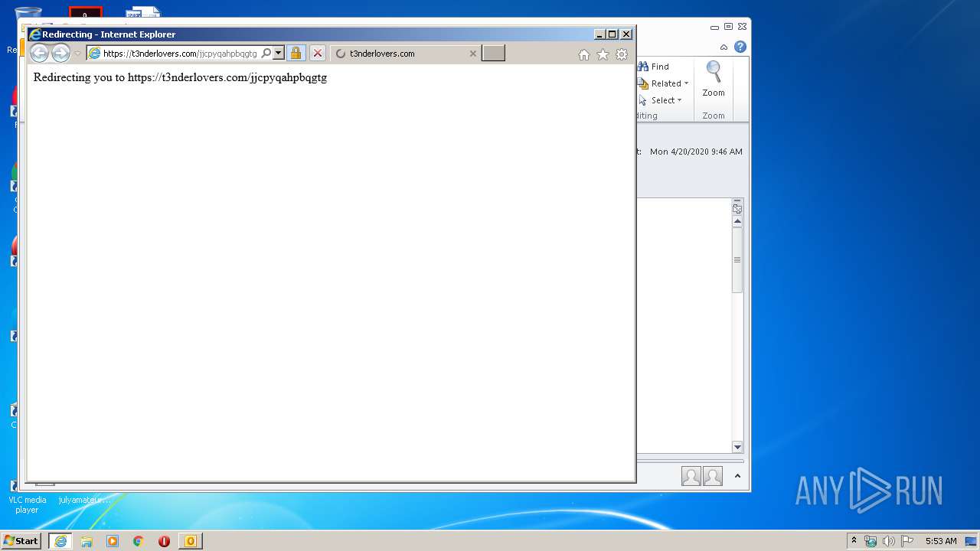The height and width of the screenshot is (551, 980).
Task: Open the Select dropdown in the Outlook ribbon
Action: [660, 100]
